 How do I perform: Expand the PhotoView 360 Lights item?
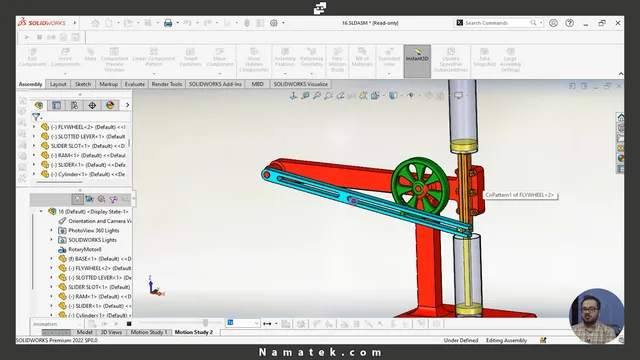51,230
